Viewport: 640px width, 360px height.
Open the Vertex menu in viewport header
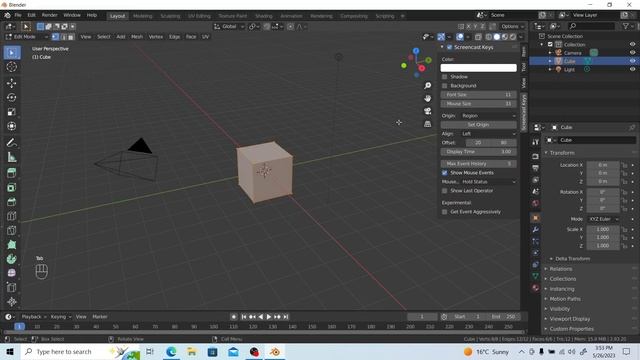point(156,37)
